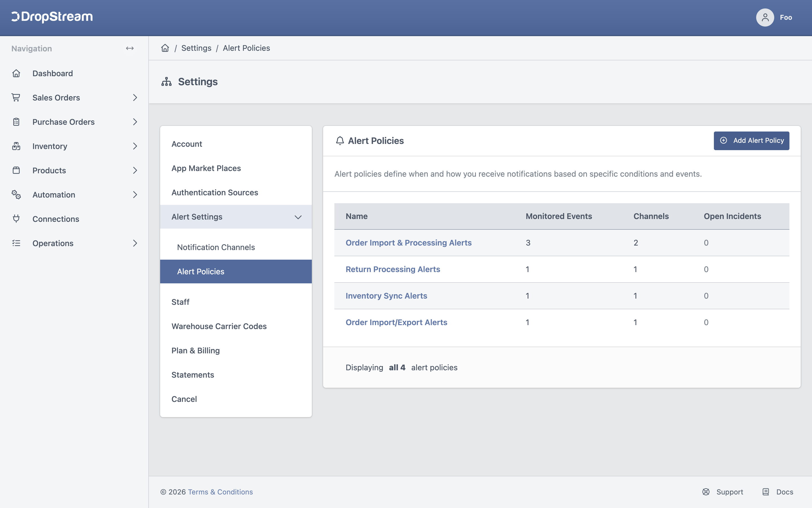812x508 pixels.
Task: Collapse the Alert Settings chevron
Action: pyautogui.click(x=298, y=217)
